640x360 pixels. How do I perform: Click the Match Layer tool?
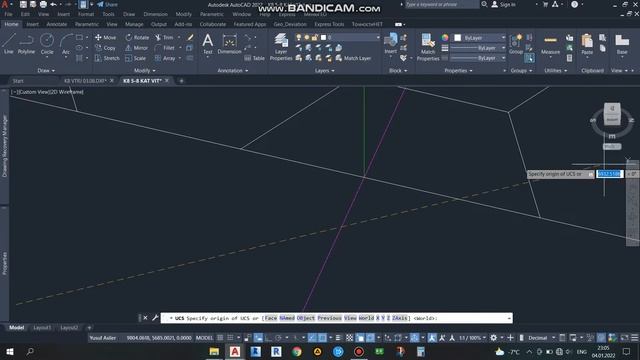pyautogui.click(x=353, y=58)
